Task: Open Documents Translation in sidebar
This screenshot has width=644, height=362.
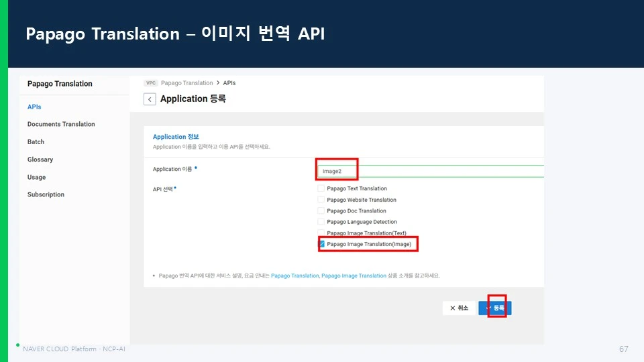Action: 61,124
